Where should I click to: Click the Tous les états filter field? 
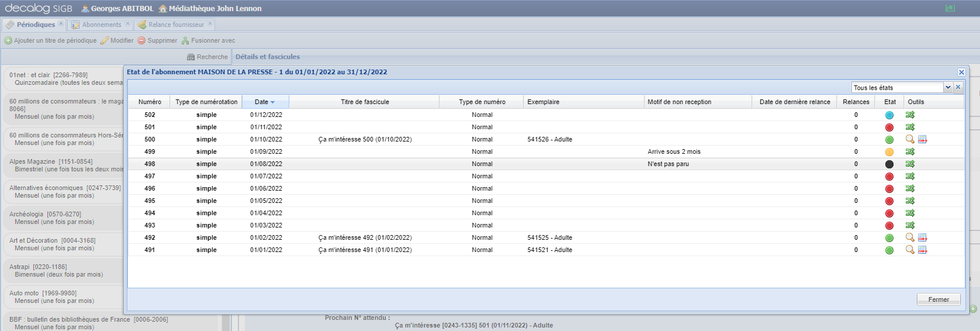[897, 88]
